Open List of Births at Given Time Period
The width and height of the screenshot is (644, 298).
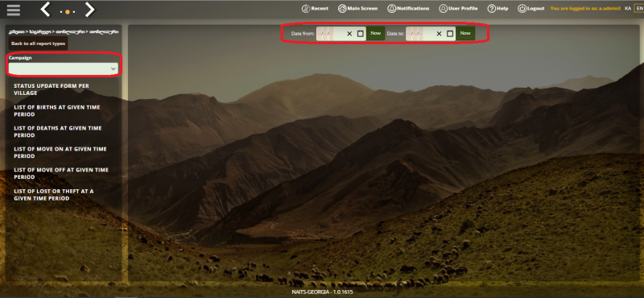point(57,111)
